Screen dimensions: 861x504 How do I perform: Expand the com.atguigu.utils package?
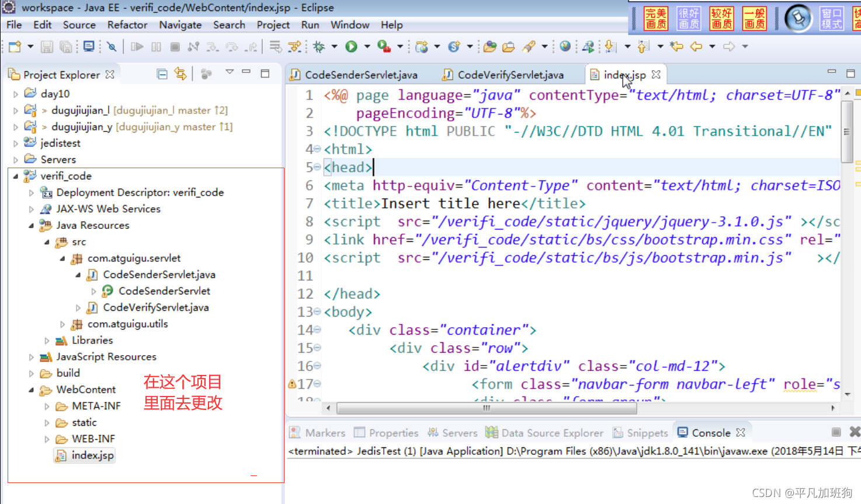click(63, 324)
